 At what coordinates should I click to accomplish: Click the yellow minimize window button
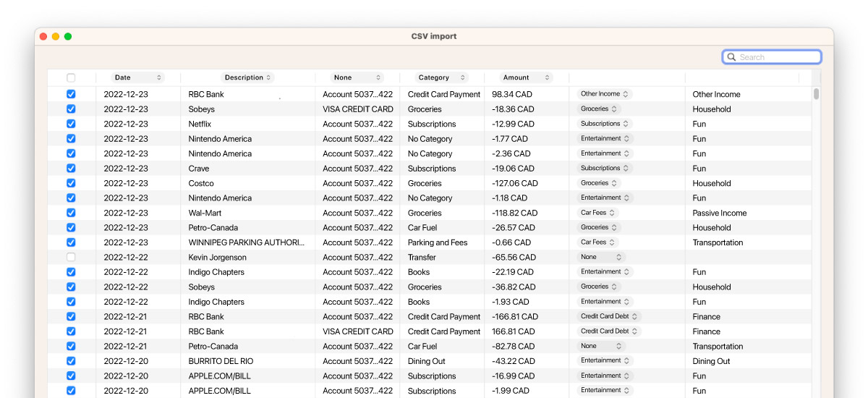(56, 36)
